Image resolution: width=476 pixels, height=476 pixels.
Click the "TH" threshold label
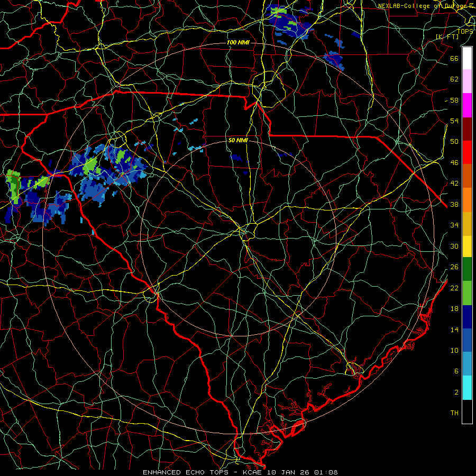tap(454, 413)
